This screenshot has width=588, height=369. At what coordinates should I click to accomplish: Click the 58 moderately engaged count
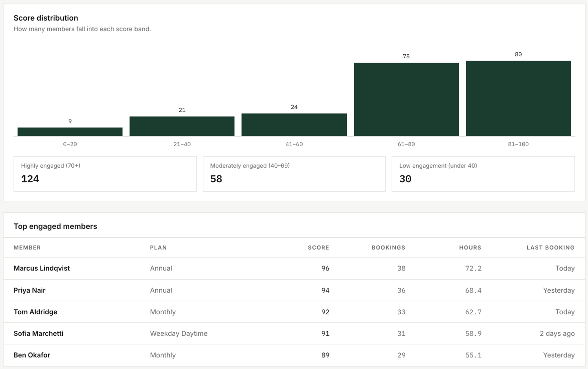point(216,179)
